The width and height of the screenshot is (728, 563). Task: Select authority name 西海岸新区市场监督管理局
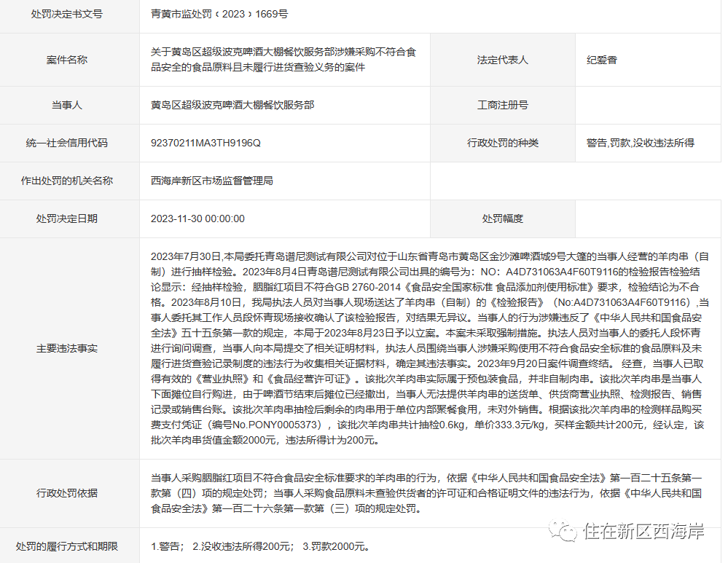(212, 181)
